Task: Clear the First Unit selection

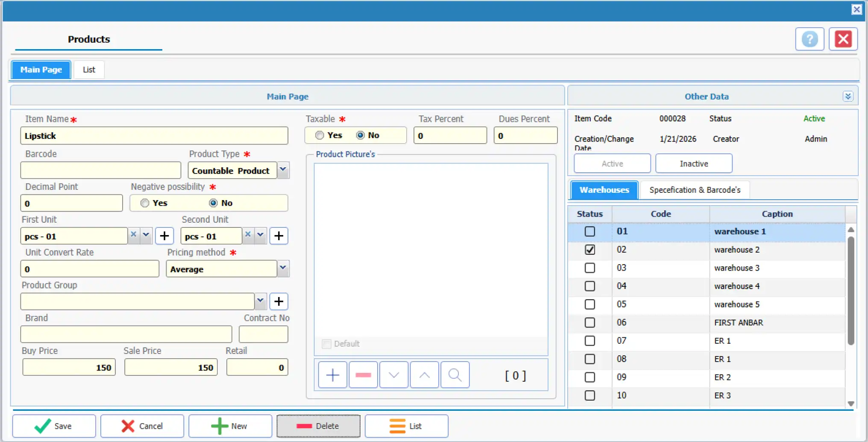Action: click(x=134, y=235)
